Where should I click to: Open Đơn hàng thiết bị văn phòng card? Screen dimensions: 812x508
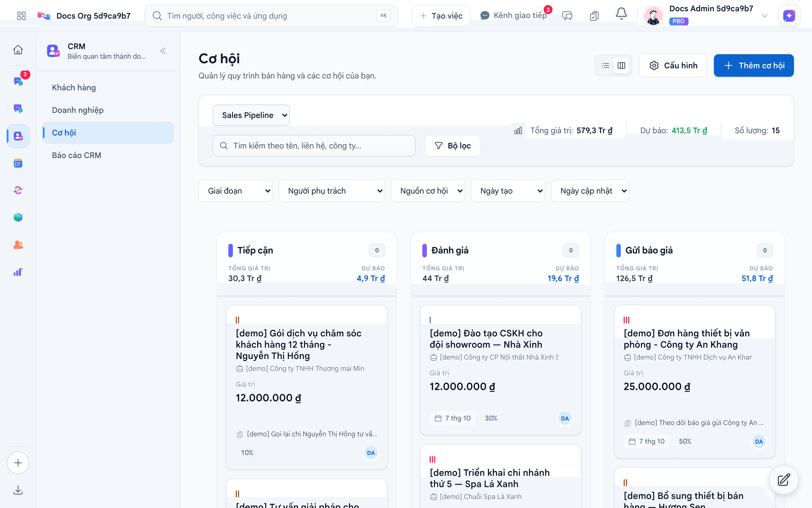pyautogui.click(x=694, y=381)
